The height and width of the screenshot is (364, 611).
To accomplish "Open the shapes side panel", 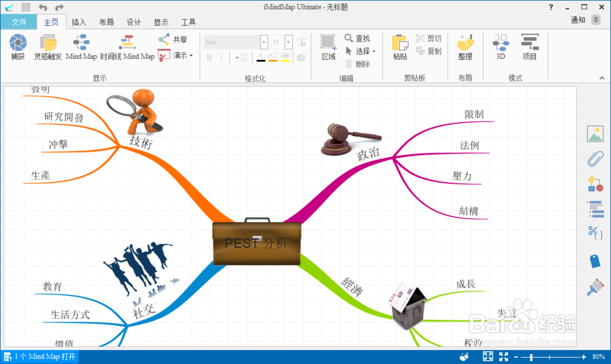I will point(595,184).
